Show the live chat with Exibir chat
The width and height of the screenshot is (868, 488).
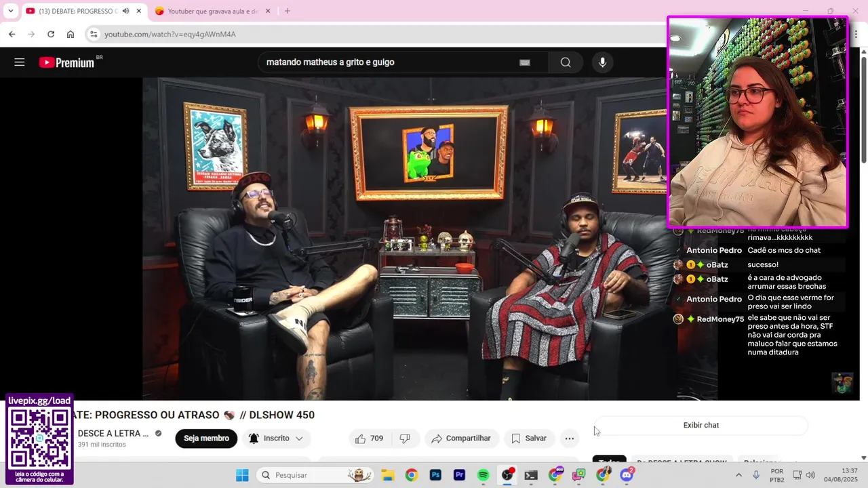[701, 425]
